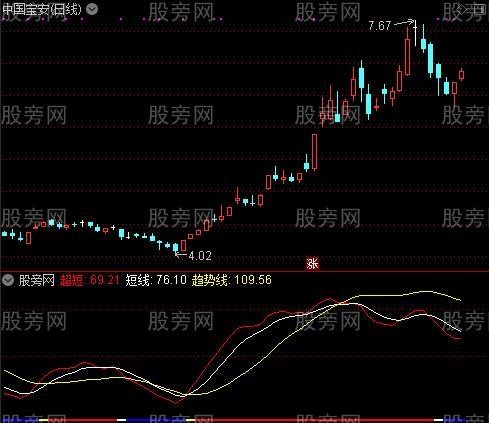Select the 超短: 69.21 indicator value
The height and width of the screenshot is (423, 489).
89,280
